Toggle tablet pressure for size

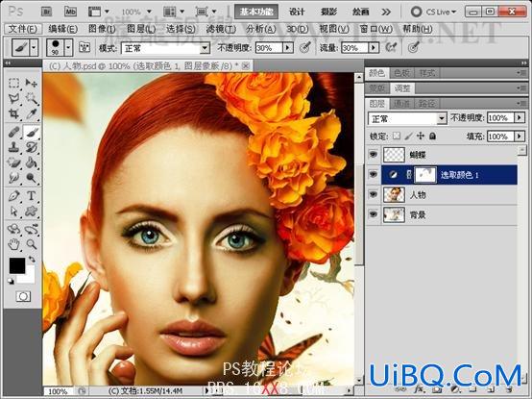[x=413, y=47]
